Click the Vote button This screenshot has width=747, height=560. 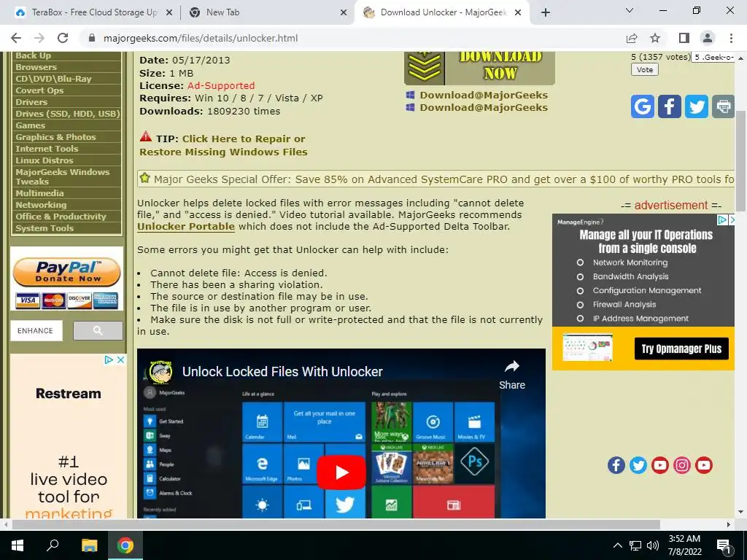coord(645,69)
